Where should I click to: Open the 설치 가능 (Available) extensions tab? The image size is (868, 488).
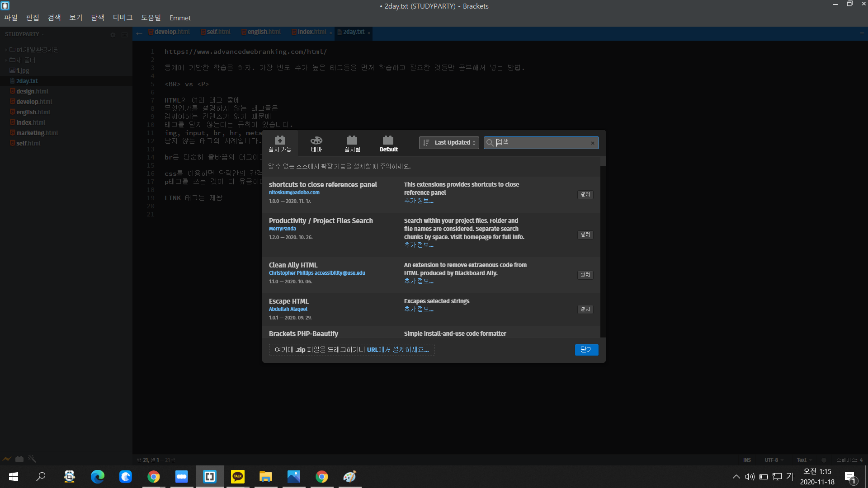pos(280,143)
